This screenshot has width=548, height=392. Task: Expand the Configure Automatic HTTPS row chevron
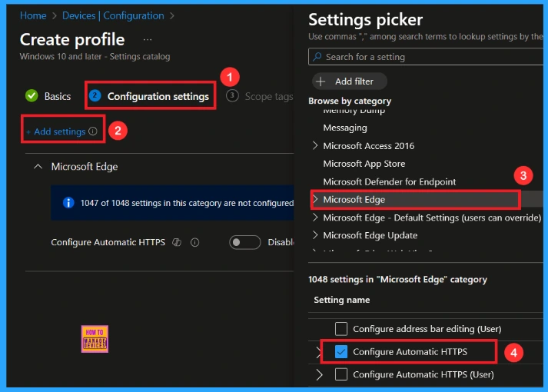(x=318, y=352)
